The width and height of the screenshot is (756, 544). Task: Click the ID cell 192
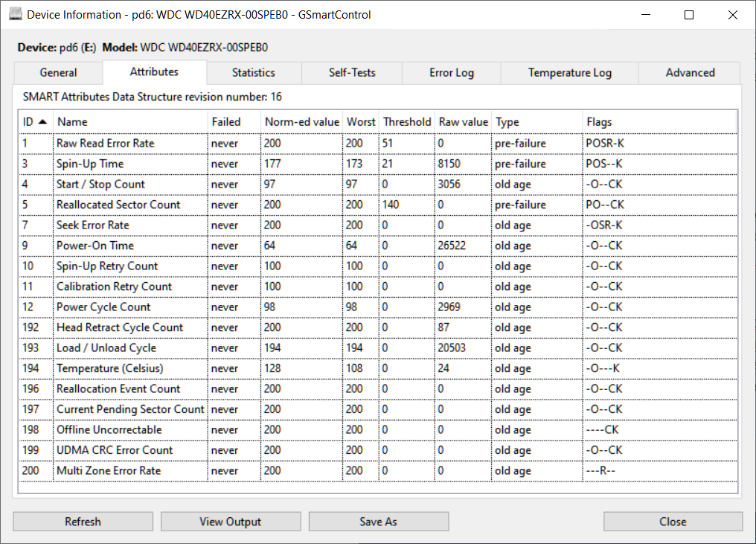coord(31,327)
